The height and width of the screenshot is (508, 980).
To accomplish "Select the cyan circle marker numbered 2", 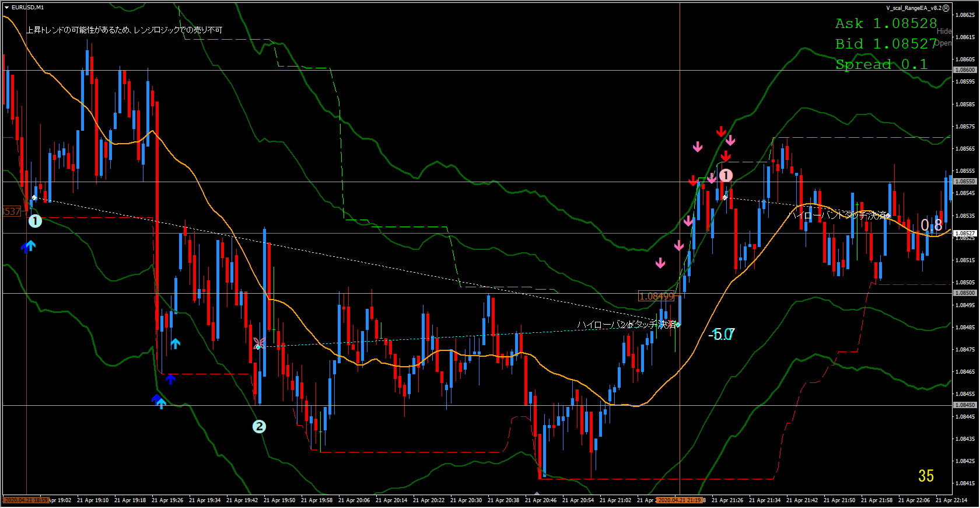I will click(259, 427).
